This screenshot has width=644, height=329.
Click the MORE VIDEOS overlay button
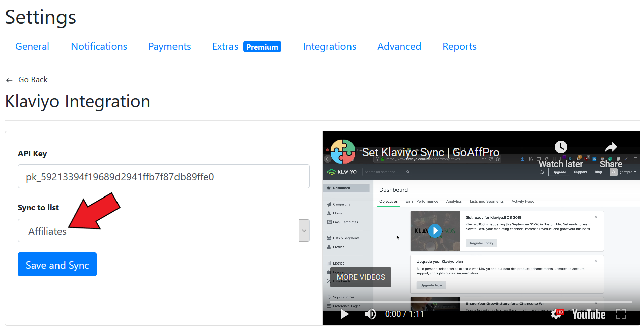point(361,277)
